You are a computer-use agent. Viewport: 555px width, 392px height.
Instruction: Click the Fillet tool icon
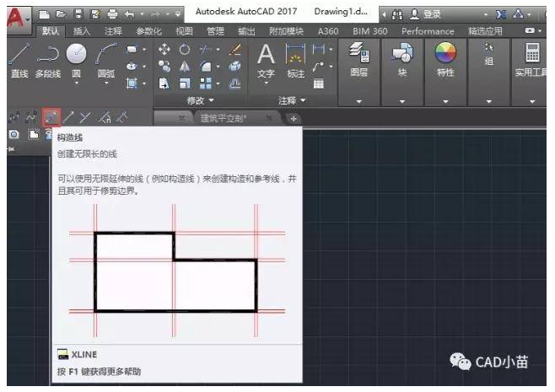[206, 66]
